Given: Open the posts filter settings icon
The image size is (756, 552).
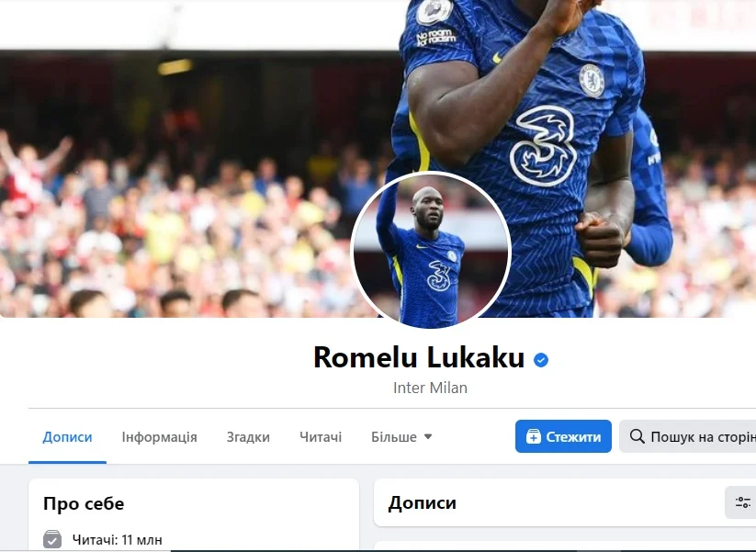Looking at the screenshot, I should [742, 502].
